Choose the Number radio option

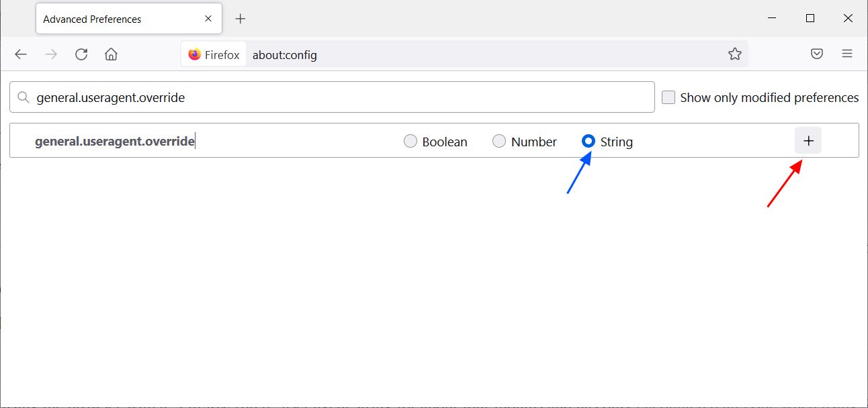[x=499, y=141]
